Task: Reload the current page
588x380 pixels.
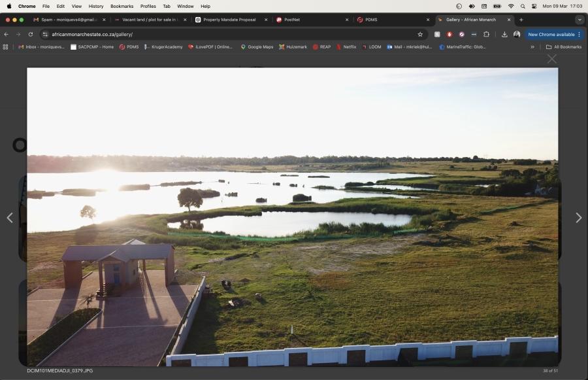Action: point(30,34)
